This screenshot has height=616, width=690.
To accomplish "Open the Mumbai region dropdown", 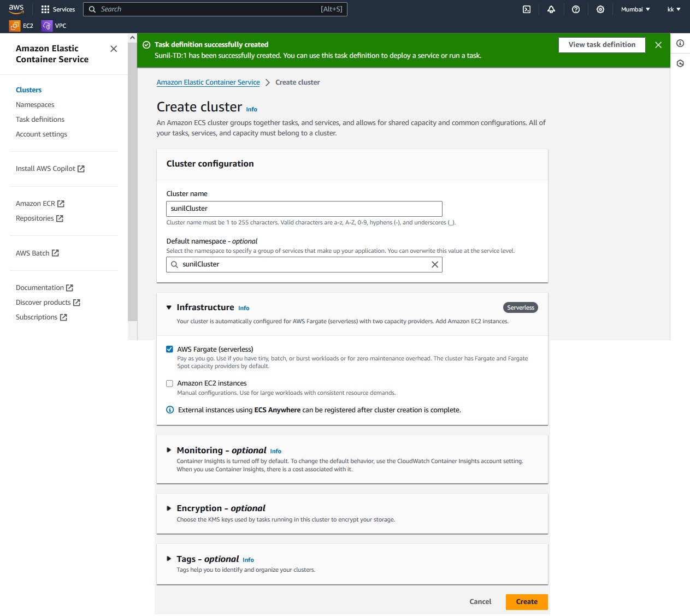I will click(x=635, y=9).
